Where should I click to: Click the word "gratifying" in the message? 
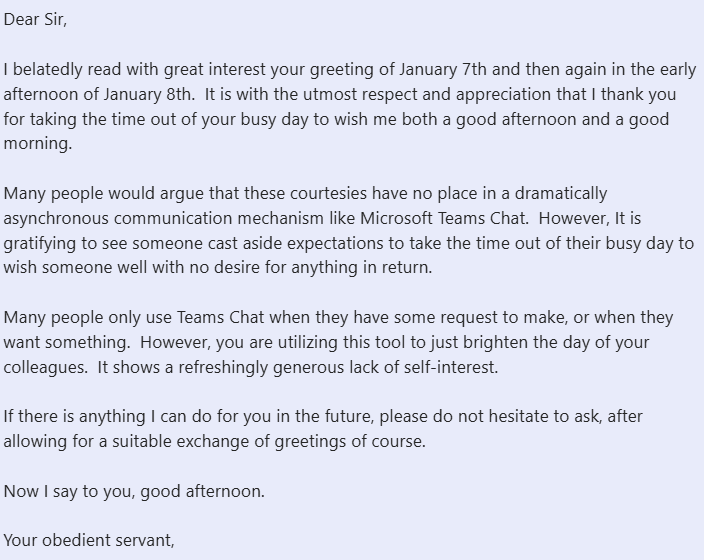pyautogui.click(x=43, y=243)
